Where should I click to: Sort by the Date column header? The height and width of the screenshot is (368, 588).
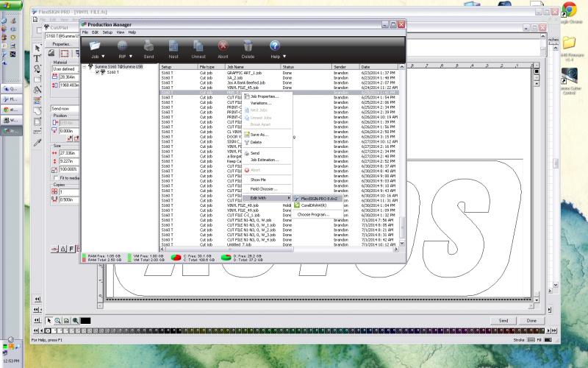pyautogui.click(x=379, y=67)
